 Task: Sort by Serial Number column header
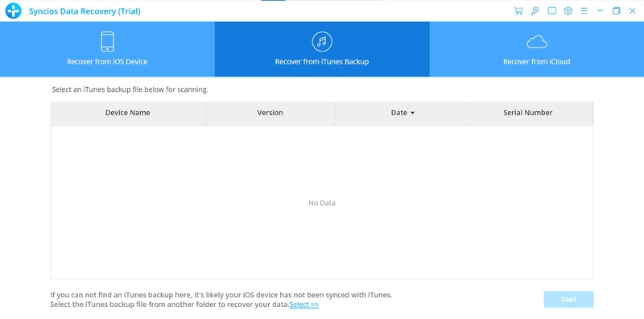pyautogui.click(x=528, y=113)
